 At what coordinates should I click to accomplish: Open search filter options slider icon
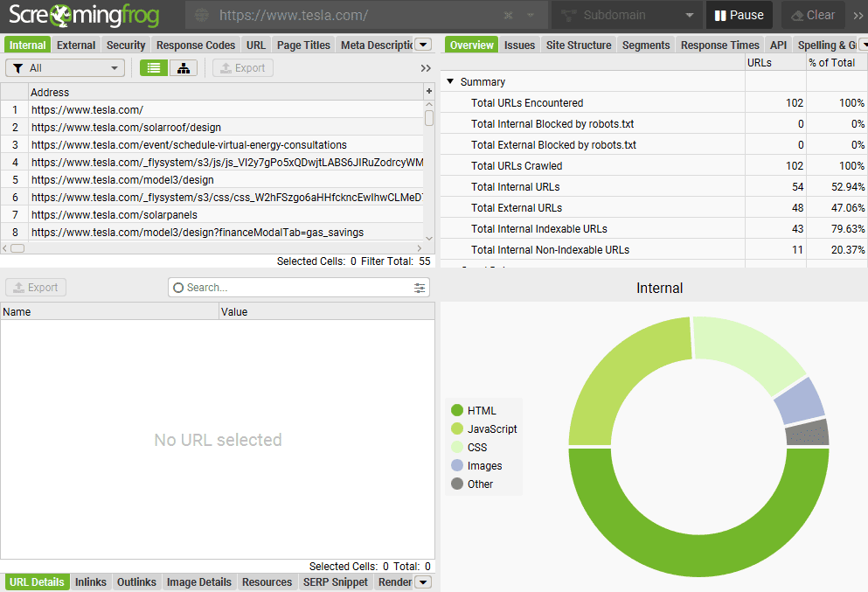pos(420,288)
